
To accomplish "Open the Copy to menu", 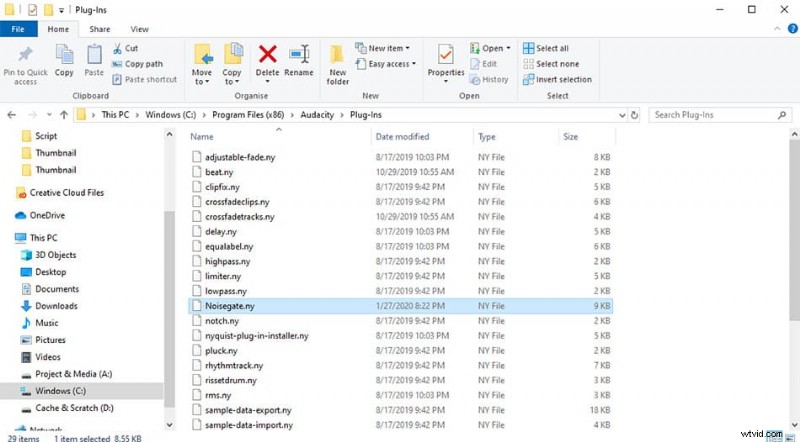I will pyautogui.click(x=232, y=64).
